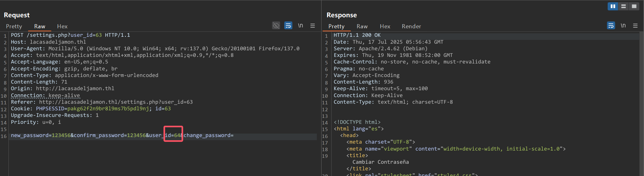The height and width of the screenshot is (176, 644).
Task: Toggle line wrap icon in Request panel
Action: click(x=288, y=25)
